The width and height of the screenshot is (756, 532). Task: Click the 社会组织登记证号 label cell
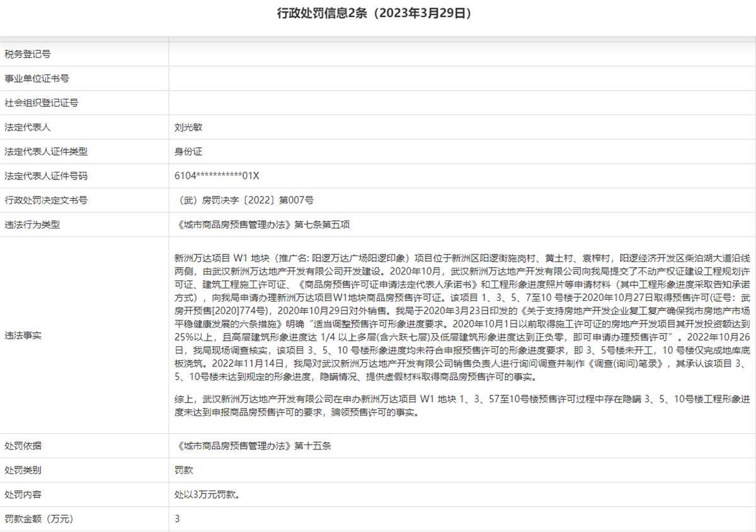tap(41, 103)
